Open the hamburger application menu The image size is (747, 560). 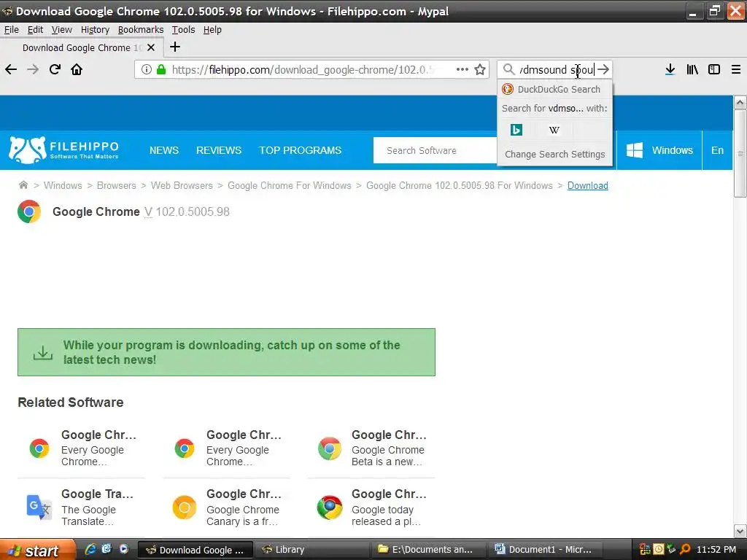736,69
